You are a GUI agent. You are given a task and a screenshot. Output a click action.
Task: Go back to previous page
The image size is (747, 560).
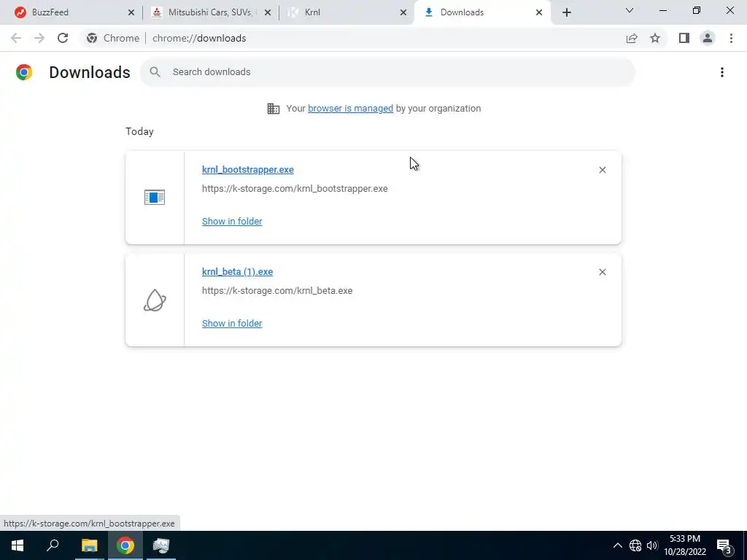coord(16,38)
